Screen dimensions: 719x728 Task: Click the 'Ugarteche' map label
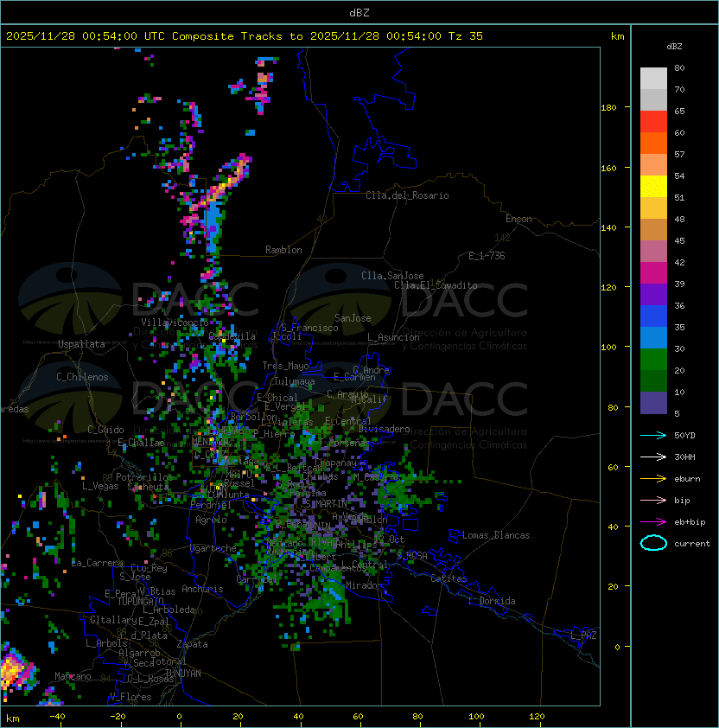pos(213,548)
